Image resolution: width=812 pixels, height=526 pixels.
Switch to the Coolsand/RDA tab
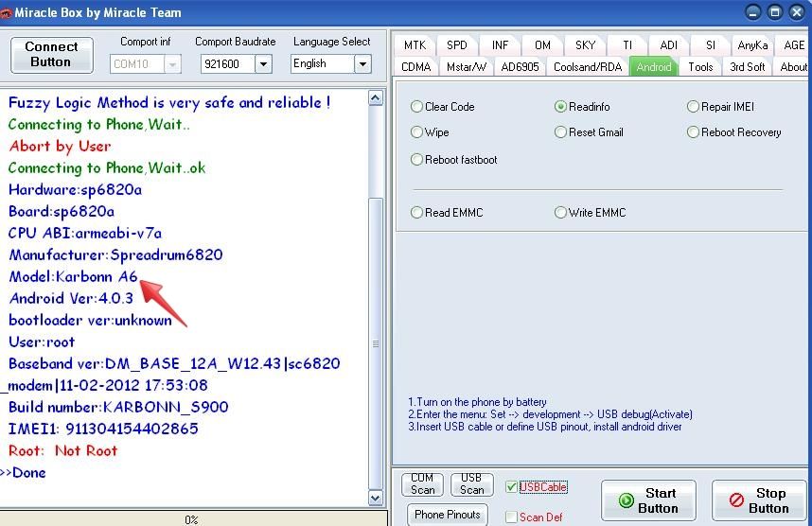pyautogui.click(x=588, y=67)
